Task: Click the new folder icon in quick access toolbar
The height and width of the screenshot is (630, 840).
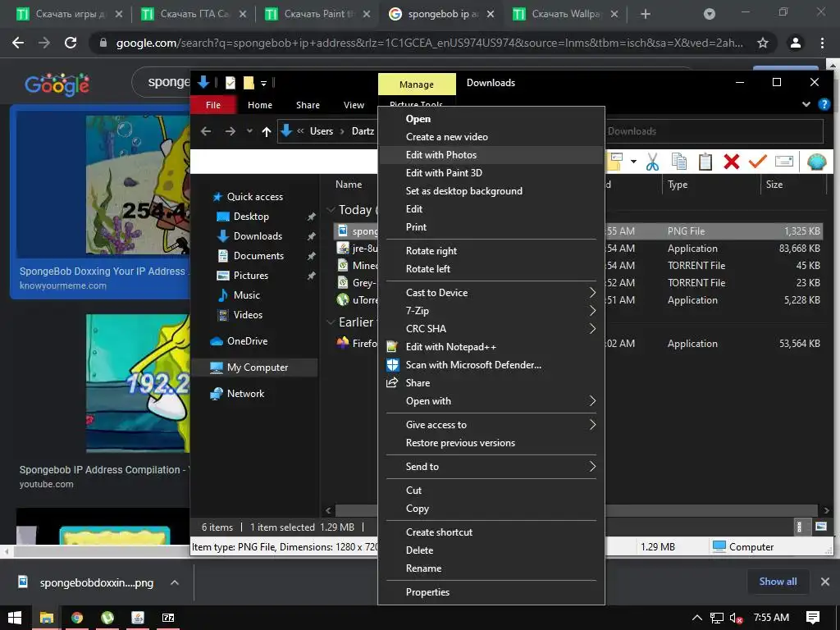Action: pyautogui.click(x=248, y=83)
